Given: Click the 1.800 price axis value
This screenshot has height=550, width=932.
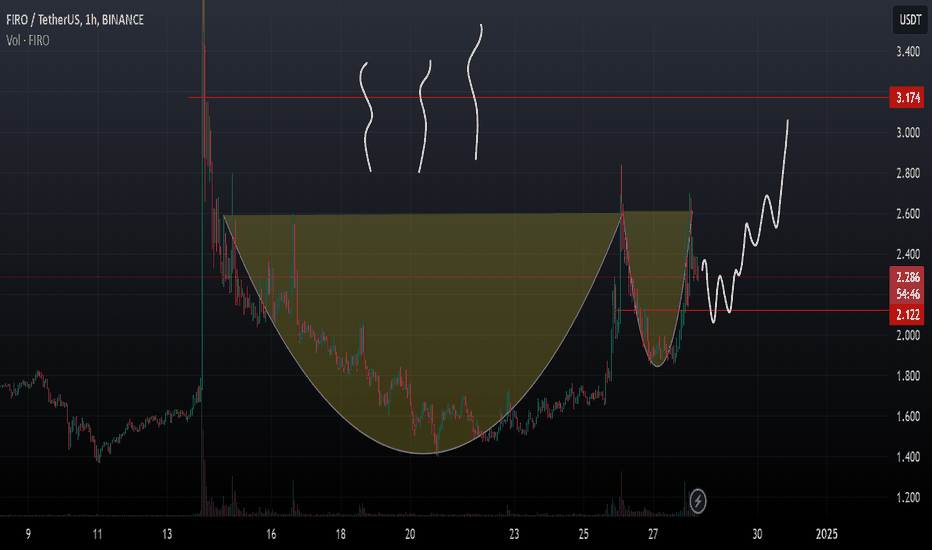Looking at the screenshot, I should (x=908, y=376).
